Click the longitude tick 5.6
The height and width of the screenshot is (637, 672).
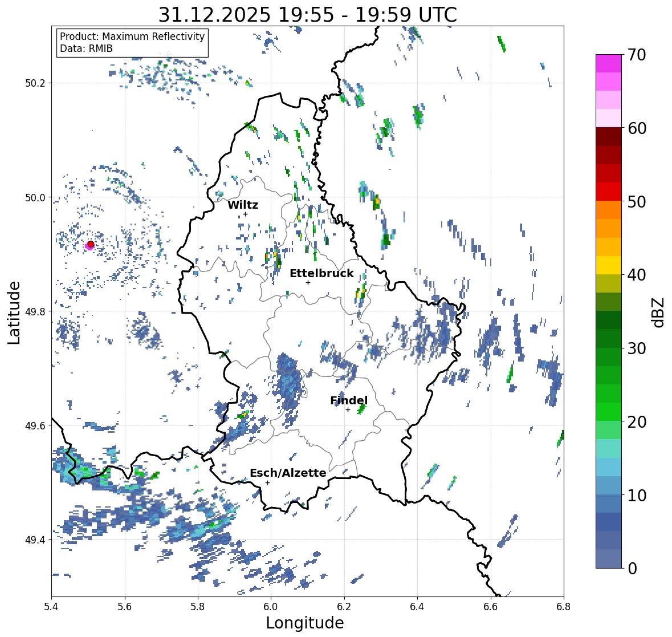point(125,607)
